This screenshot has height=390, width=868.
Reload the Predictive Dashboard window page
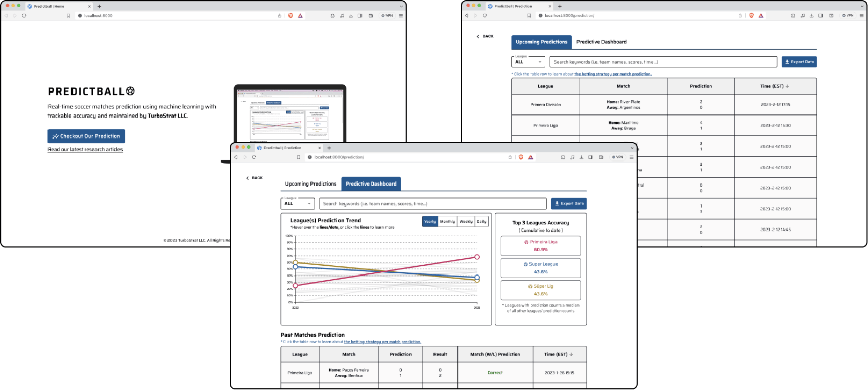pyautogui.click(x=254, y=157)
